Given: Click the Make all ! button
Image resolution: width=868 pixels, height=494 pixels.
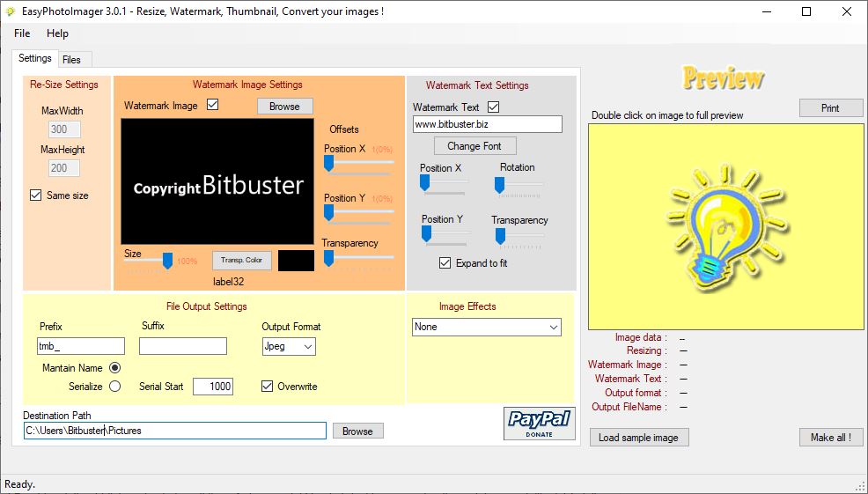Looking at the screenshot, I should (831, 438).
